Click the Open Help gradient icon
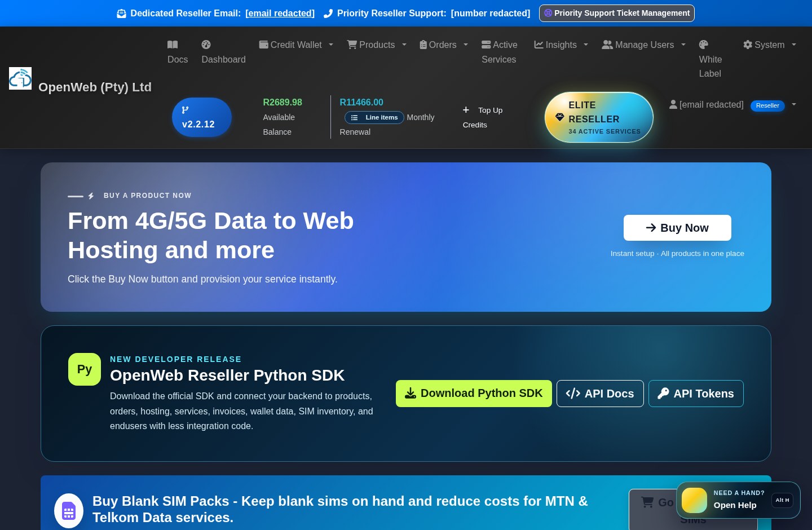 click(x=694, y=500)
